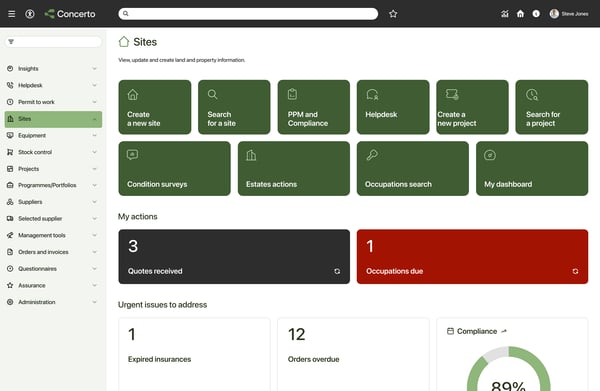Click the Equipment icon in the sidebar

click(10, 135)
